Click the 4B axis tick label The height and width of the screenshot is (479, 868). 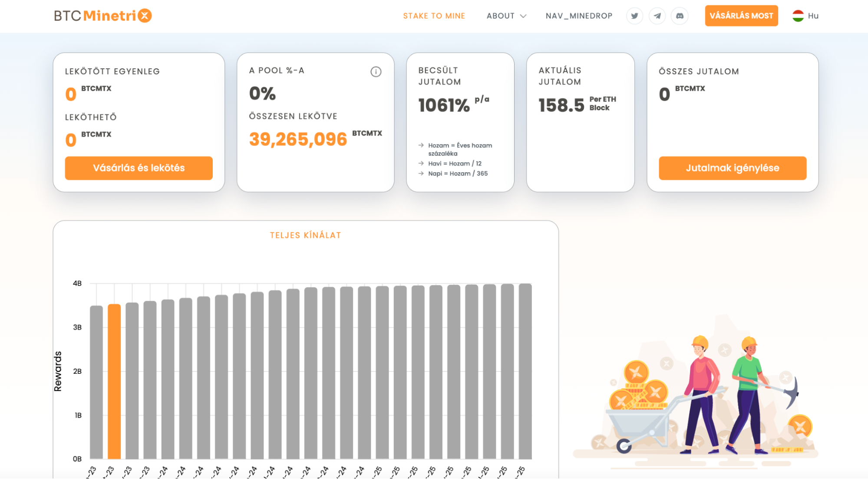coord(77,283)
